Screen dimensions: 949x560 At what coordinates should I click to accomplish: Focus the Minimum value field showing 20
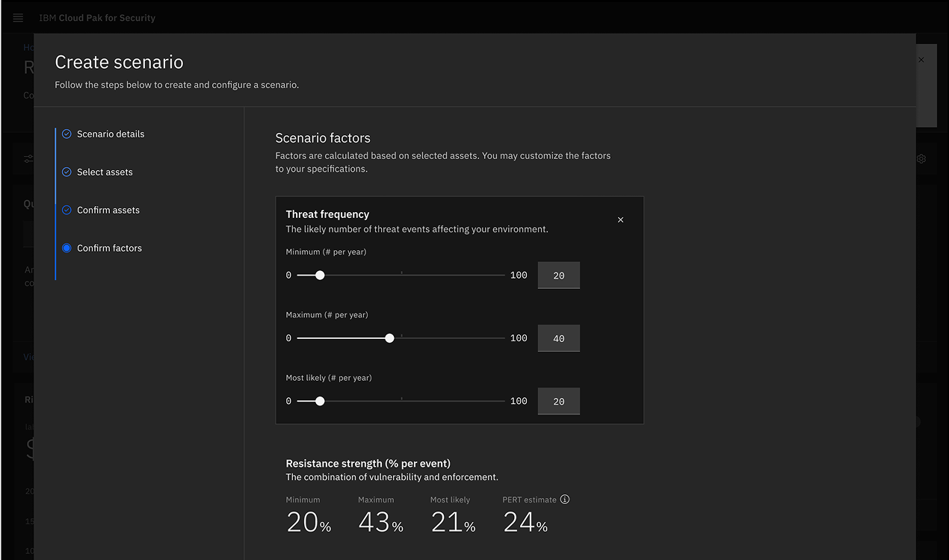point(559,276)
